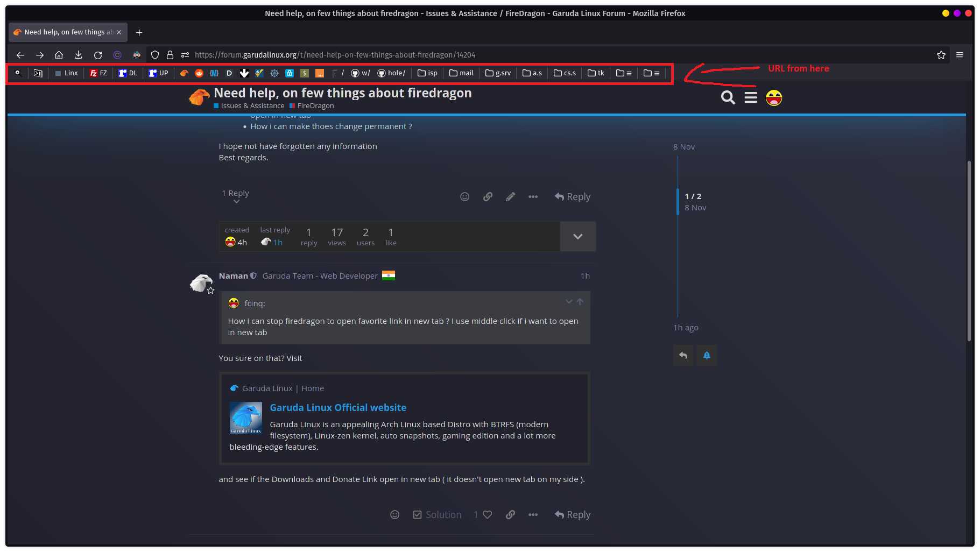Open the site permissions icon in the address bar
The width and height of the screenshot is (980, 552).
point(185,55)
